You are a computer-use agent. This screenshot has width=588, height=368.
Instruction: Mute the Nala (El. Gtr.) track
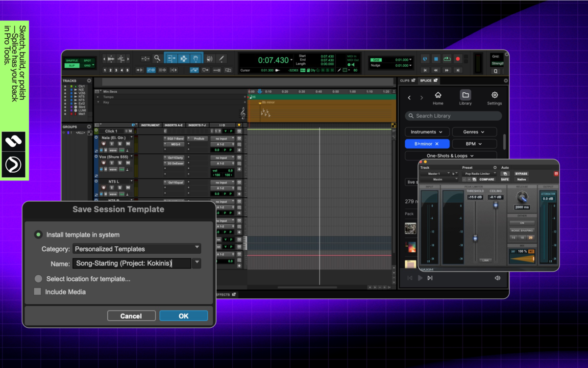pos(128,143)
